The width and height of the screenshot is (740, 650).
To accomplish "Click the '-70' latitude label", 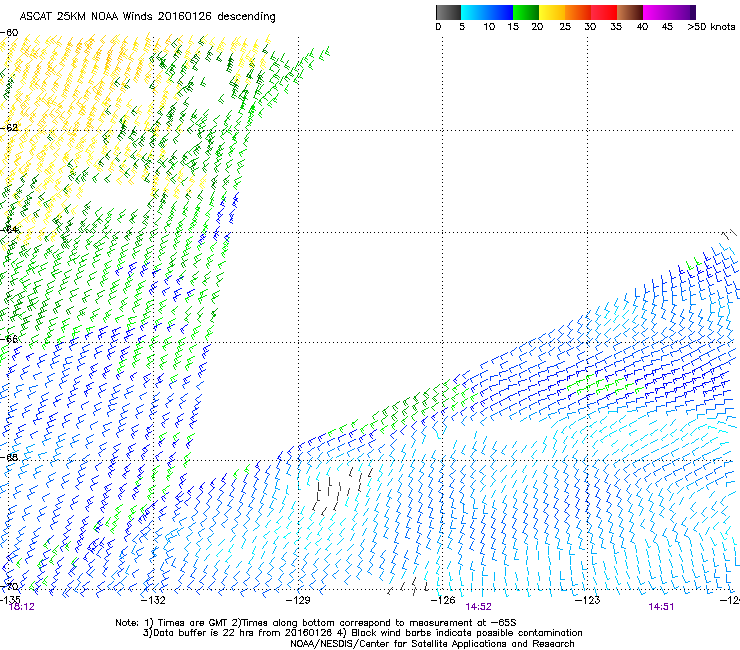I will pyautogui.click(x=9, y=587).
